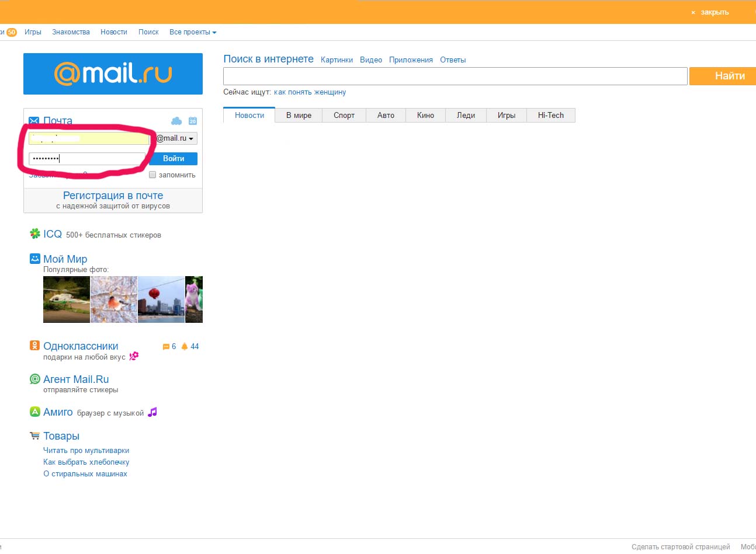Click the purple music note icon
Screen dimensions: 756x554
click(x=152, y=412)
